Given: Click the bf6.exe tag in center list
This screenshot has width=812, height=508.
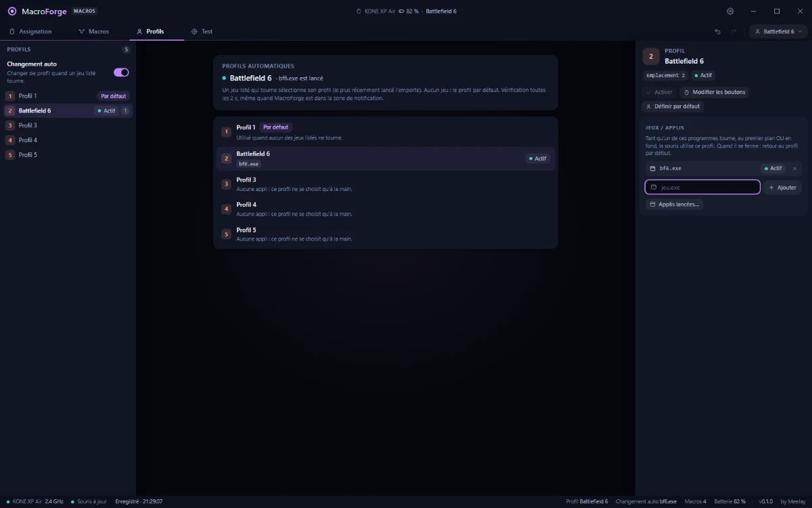Looking at the screenshot, I should [x=248, y=164].
